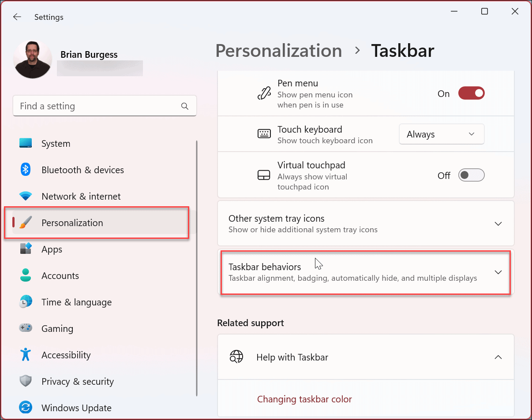
Task: Open Accessibility settings icon
Action: coord(26,355)
